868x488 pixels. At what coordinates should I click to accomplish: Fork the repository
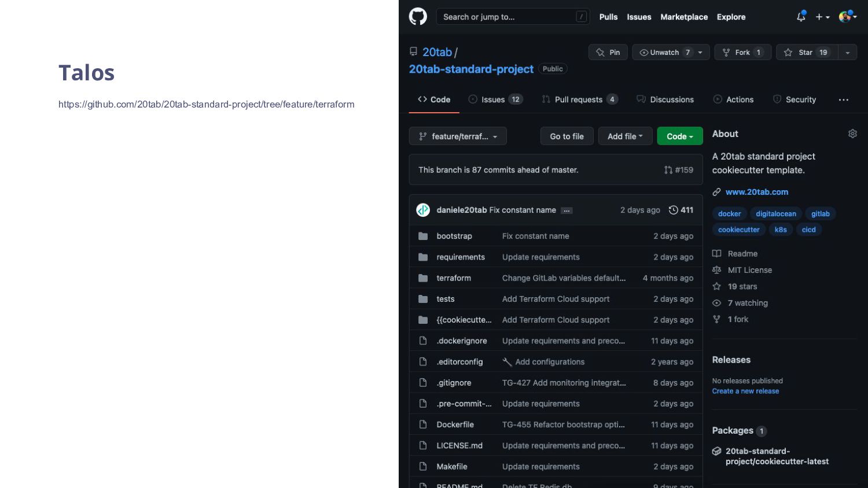tap(742, 52)
